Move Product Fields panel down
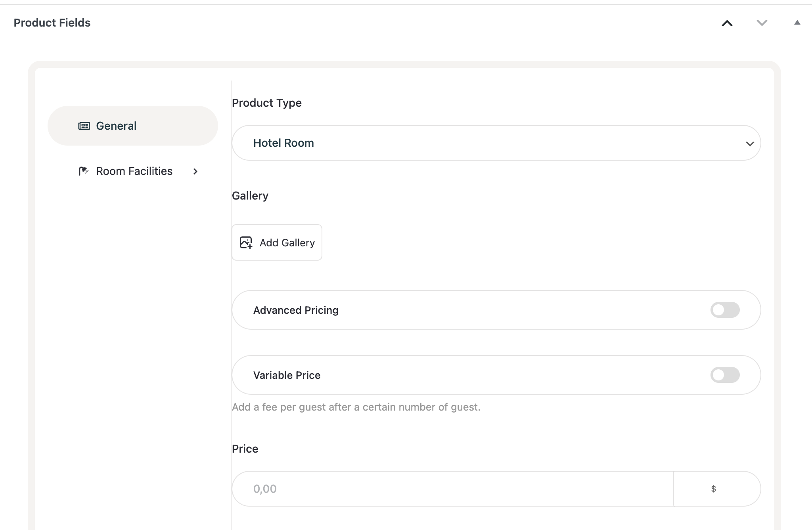 click(x=762, y=23)
